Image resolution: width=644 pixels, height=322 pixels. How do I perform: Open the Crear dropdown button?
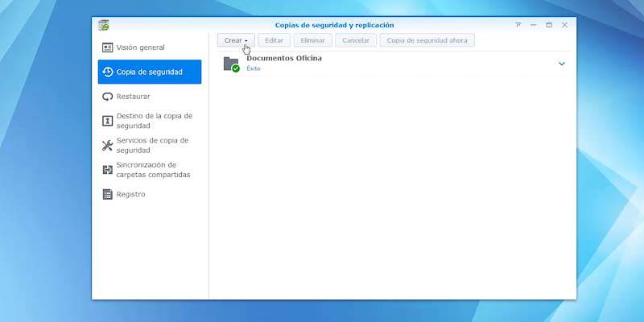click(236, 41)
